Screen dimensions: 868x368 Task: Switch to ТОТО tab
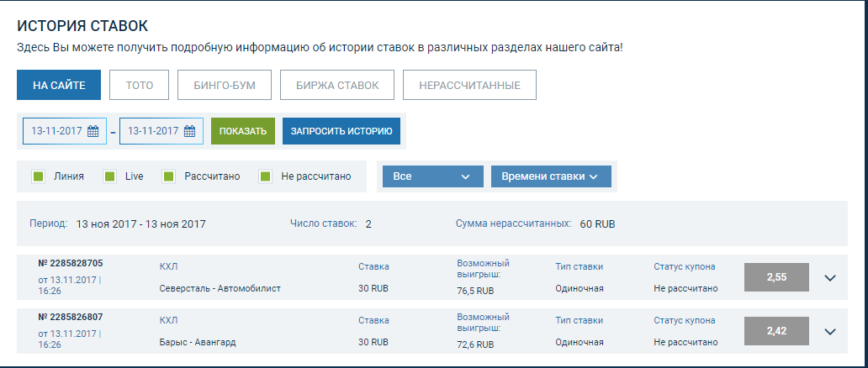[x=140, y=85]
